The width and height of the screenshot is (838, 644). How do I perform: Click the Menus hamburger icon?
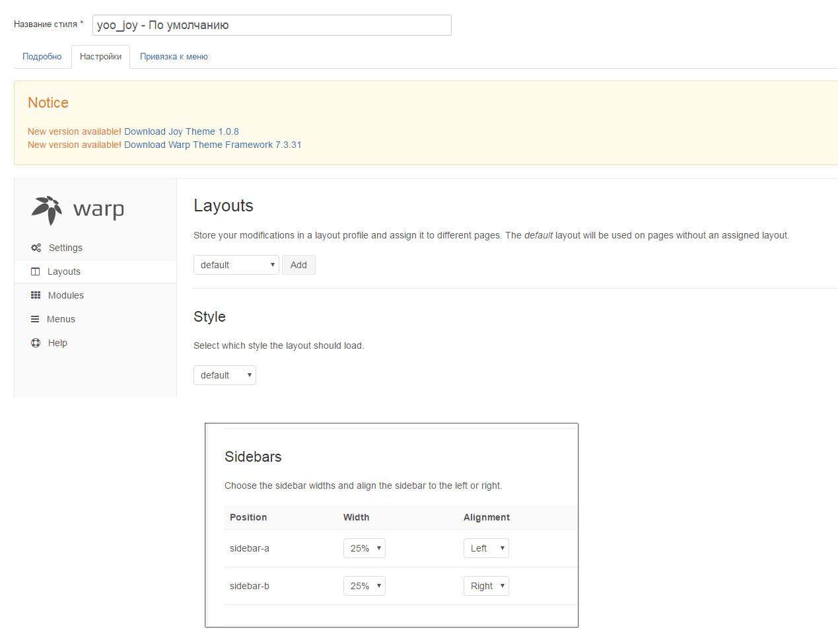35,319
